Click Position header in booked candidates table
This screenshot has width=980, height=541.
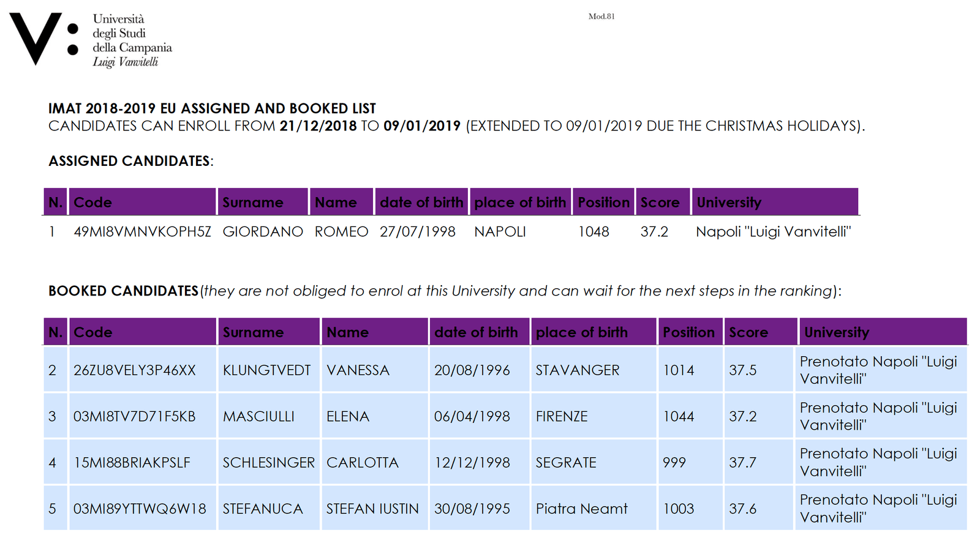coord(688,332)
